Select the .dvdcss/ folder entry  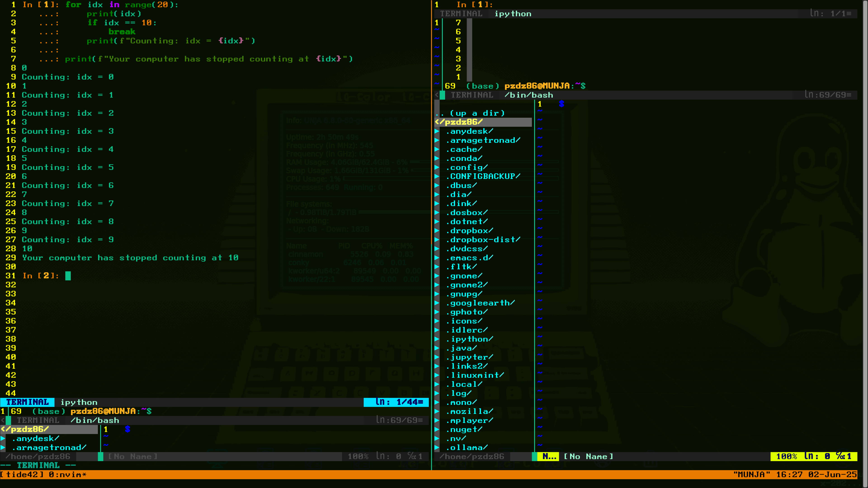(467, 249)
